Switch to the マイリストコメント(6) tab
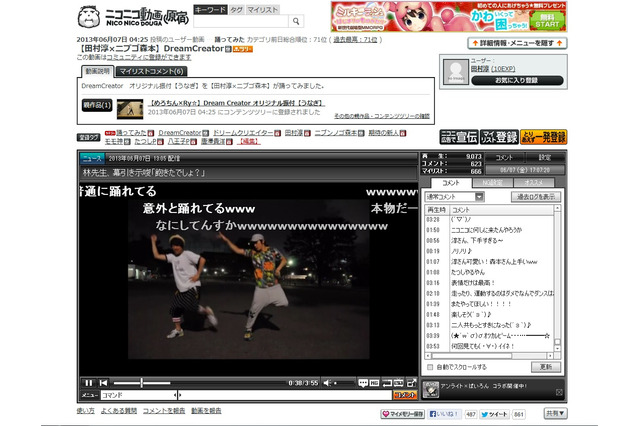This screenshot has width=640, height=426. [151, 71]
